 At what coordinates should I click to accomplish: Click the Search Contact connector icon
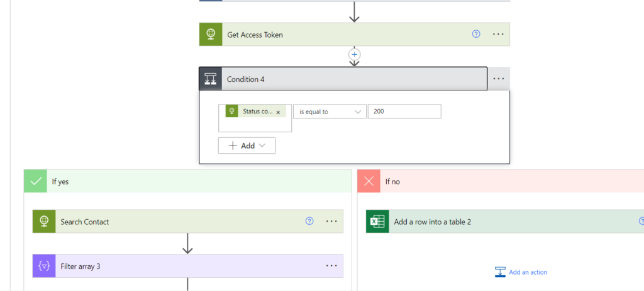[x=44, y=222]
